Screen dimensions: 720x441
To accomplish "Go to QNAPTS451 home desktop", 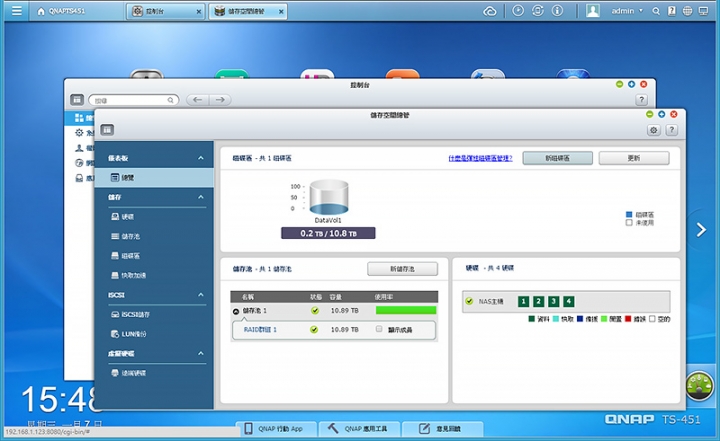I will coord(61,11).
